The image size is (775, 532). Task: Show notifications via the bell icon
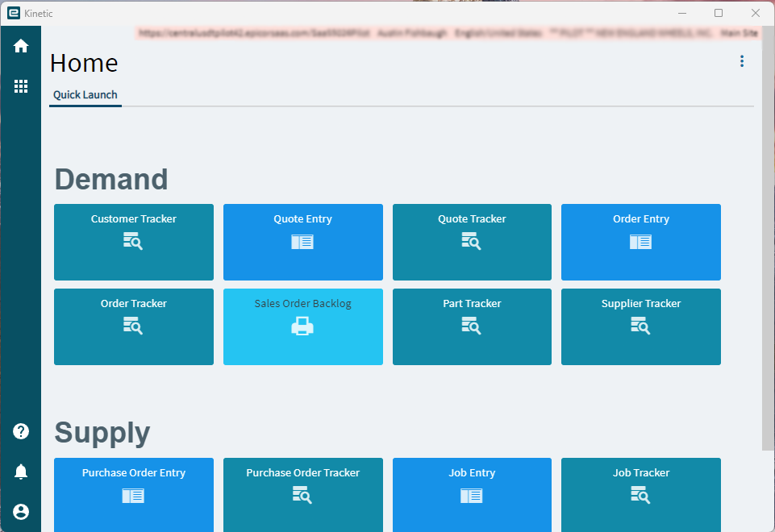point(21,472)
